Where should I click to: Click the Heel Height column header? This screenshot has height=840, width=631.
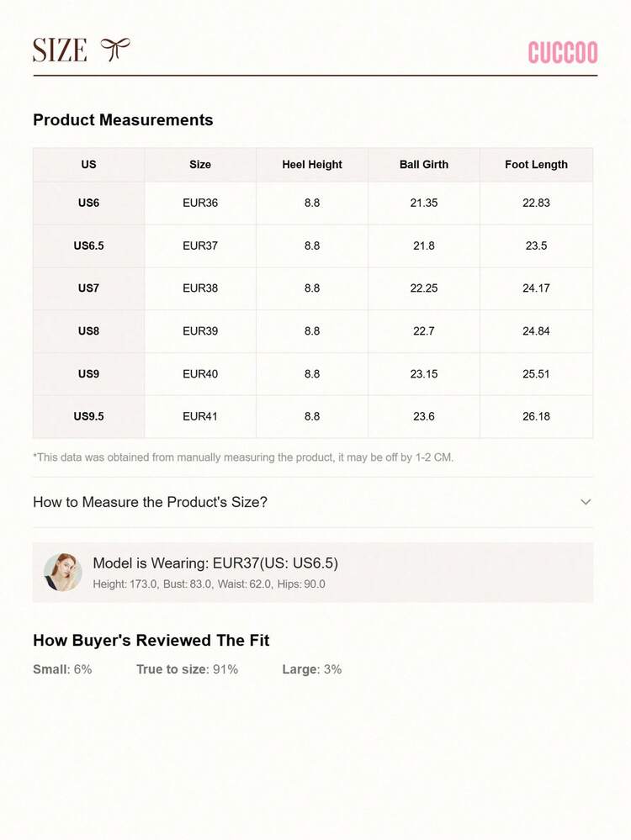(312, 165)
